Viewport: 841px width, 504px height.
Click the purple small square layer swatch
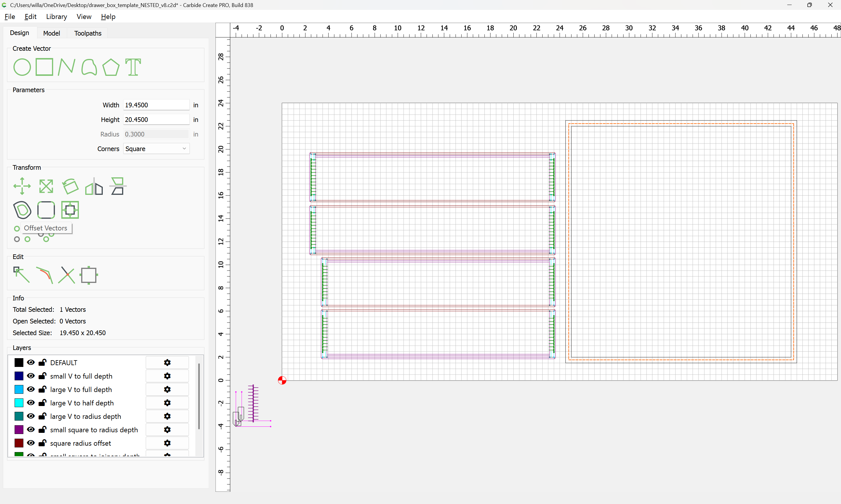pyautogui.click(x=19, y=430)
